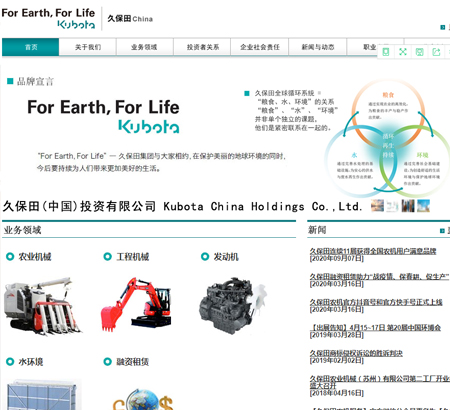This screenshot has width=450, height=410.
Task: Click the share icon in the floating toolbar
Action: pos(436,52)
